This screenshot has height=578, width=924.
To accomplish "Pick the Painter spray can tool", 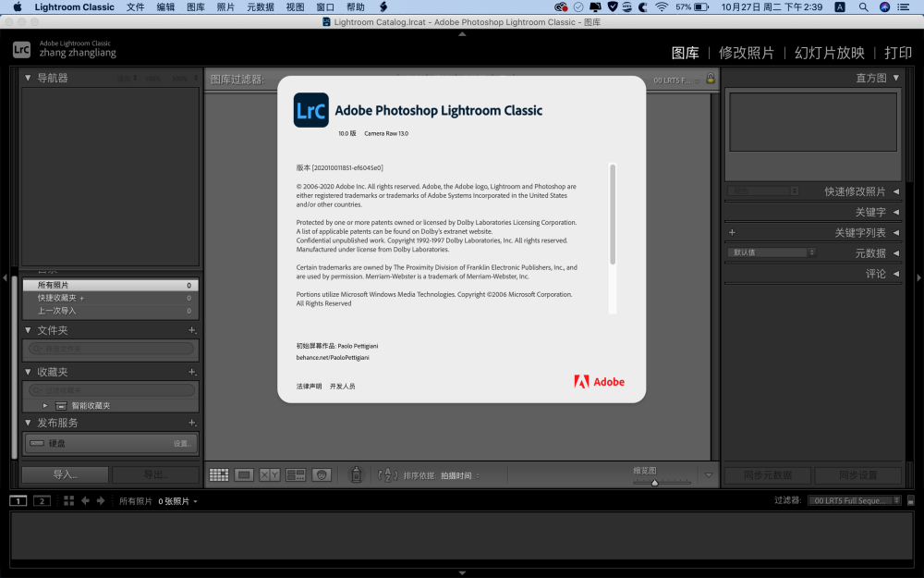I will 356,474.
